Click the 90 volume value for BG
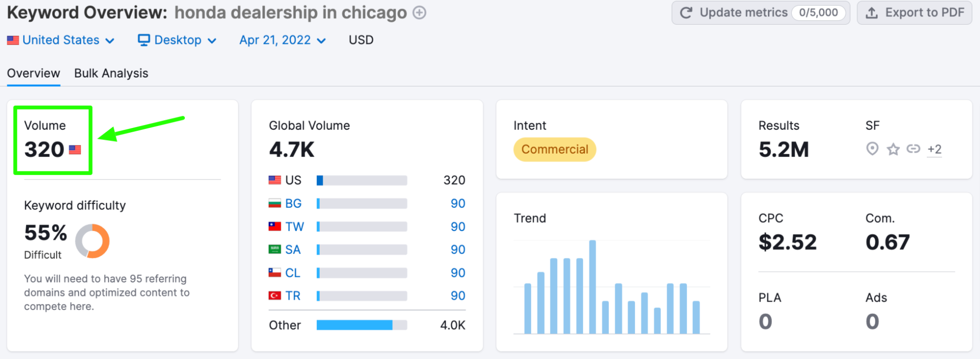Screen dimensions: 980x359 [x=458, y=203]
